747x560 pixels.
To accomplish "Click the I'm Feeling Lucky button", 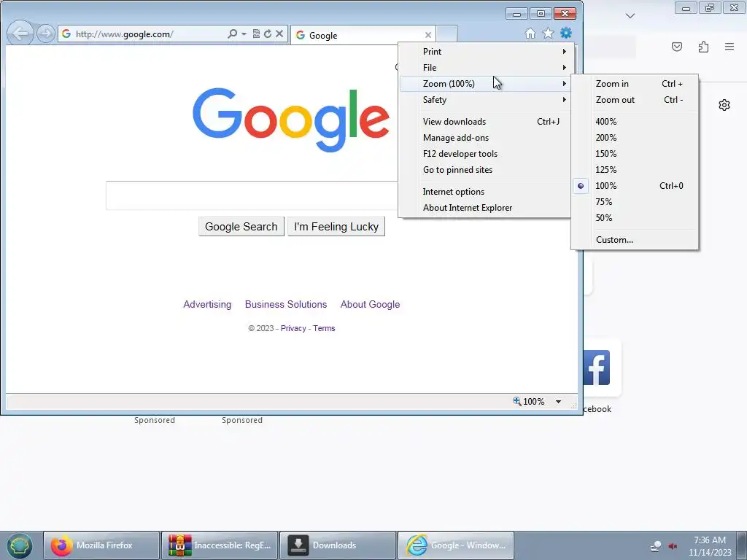I will (336, 227).
